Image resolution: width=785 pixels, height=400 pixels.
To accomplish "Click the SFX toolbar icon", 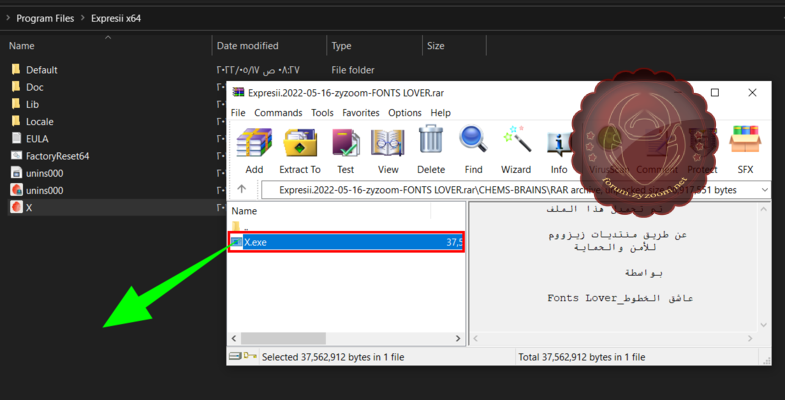I will tap(745, 139).
